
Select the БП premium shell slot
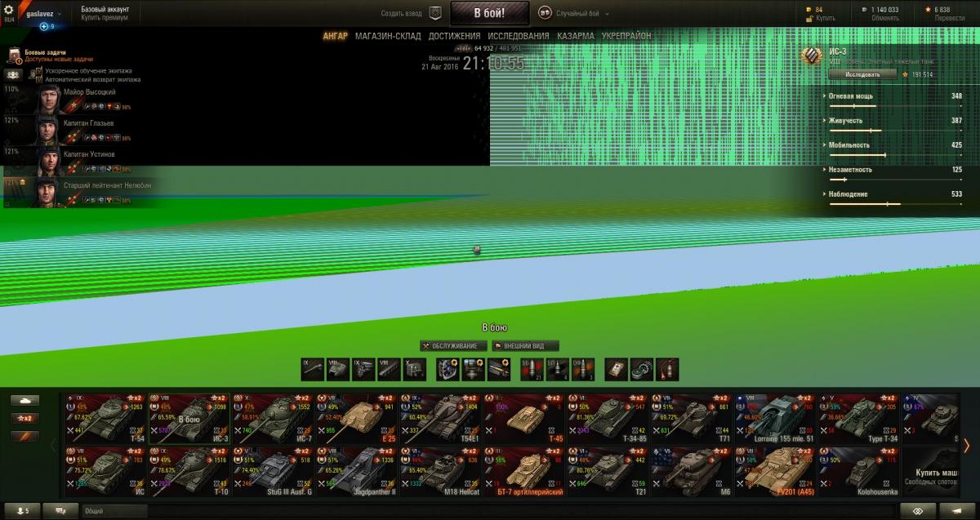click(557, 369)
